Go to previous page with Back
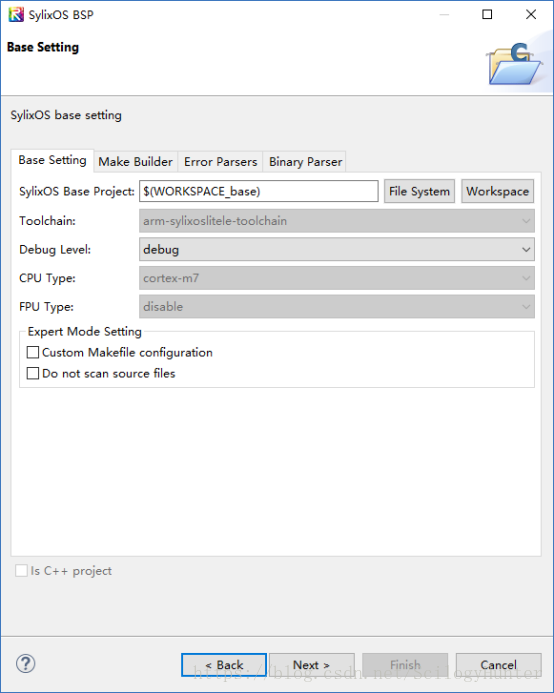554x693 pixels. [x=224, y=665]
